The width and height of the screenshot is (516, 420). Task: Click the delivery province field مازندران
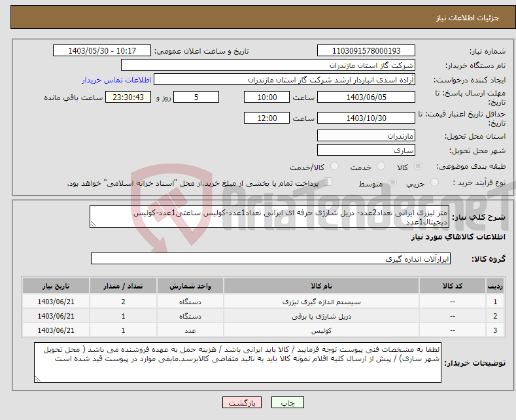pyautogui.click(x=366, y=135)
